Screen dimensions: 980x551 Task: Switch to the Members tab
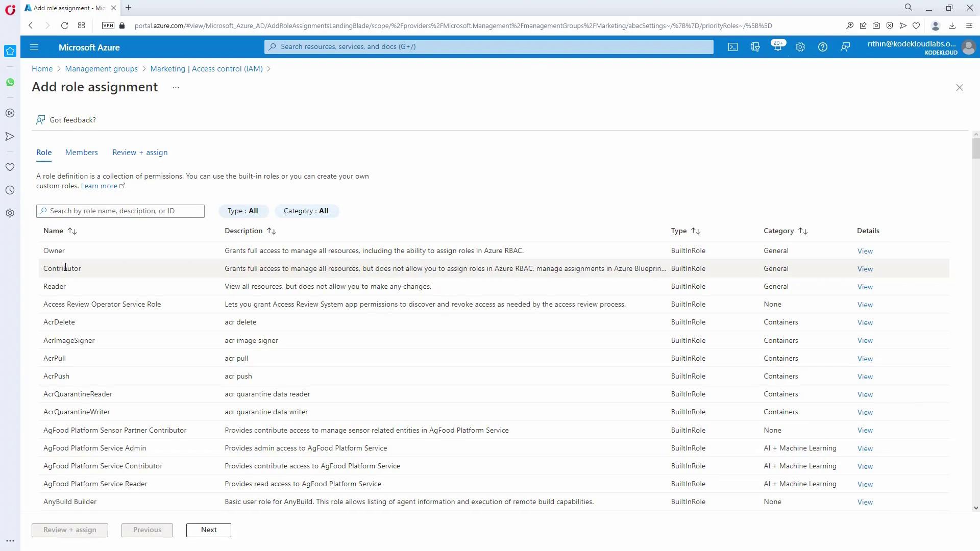point(82,153)
